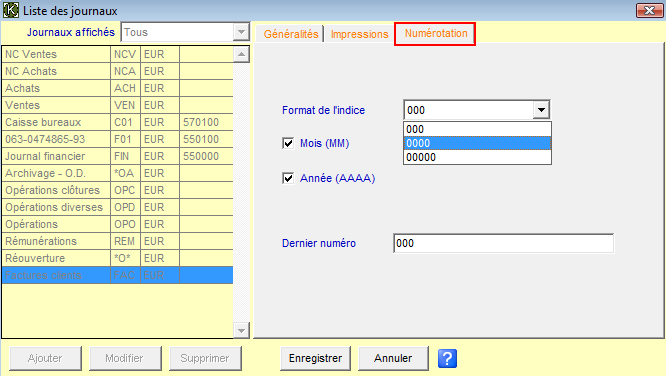The image size is (666, 376).
Task: Select the Archivage - O.D. row
Action: tap(118, 173)
